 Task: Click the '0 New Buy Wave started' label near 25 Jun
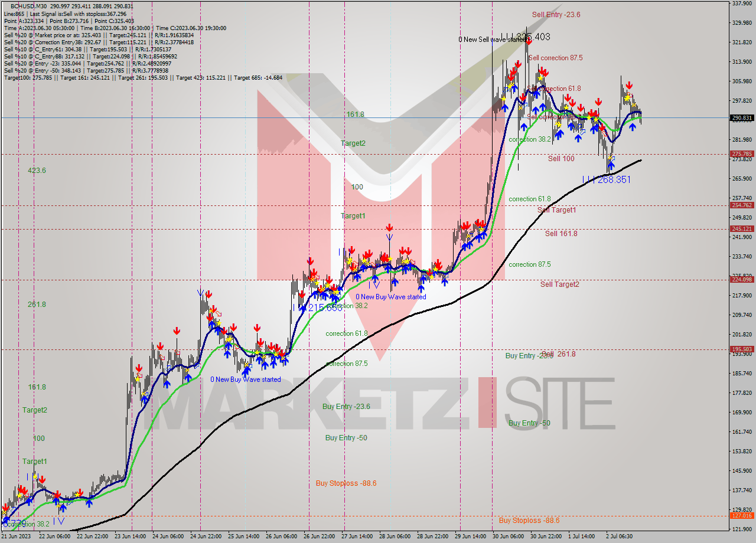coord(246,380)
